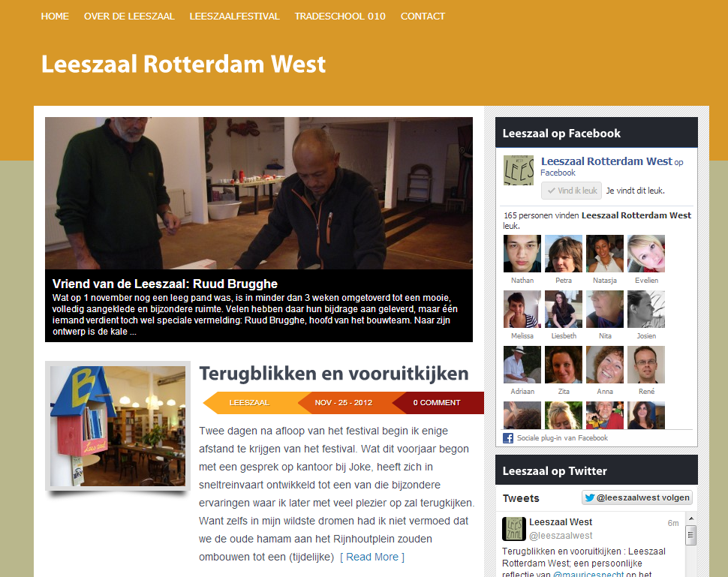Open Josien's Facebook profile picture

[x=646, y=309]
